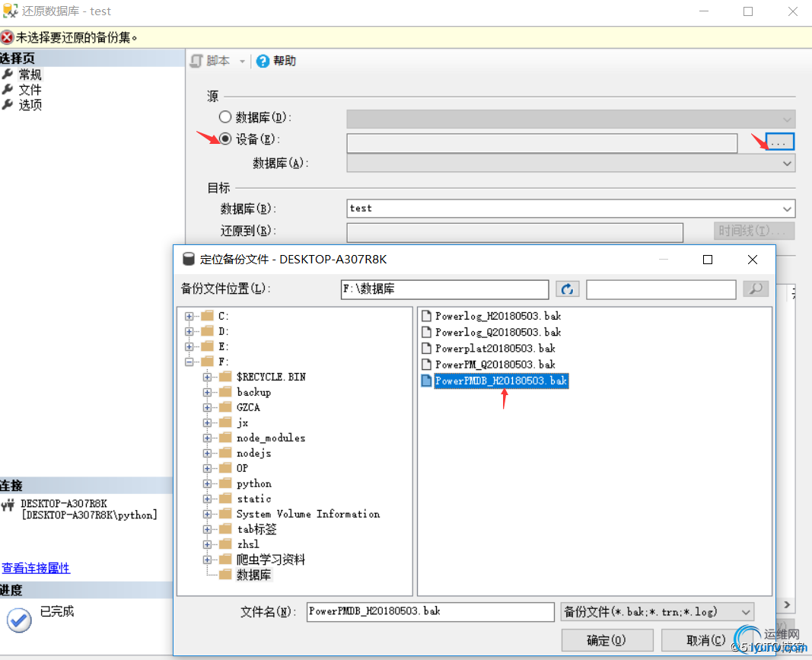Click the backup file location field
The width and height of the screenshot is (812, 660).
445,289
